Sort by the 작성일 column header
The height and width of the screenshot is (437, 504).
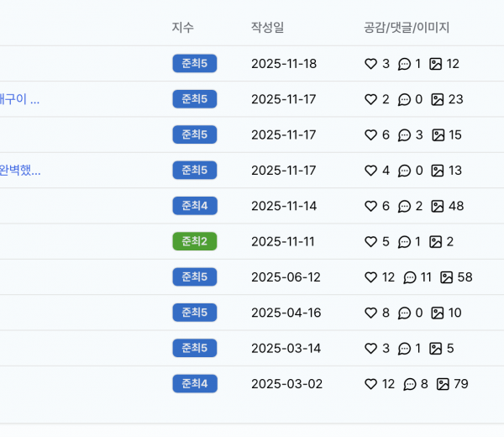pyautogui.click(x=267, y=27)
